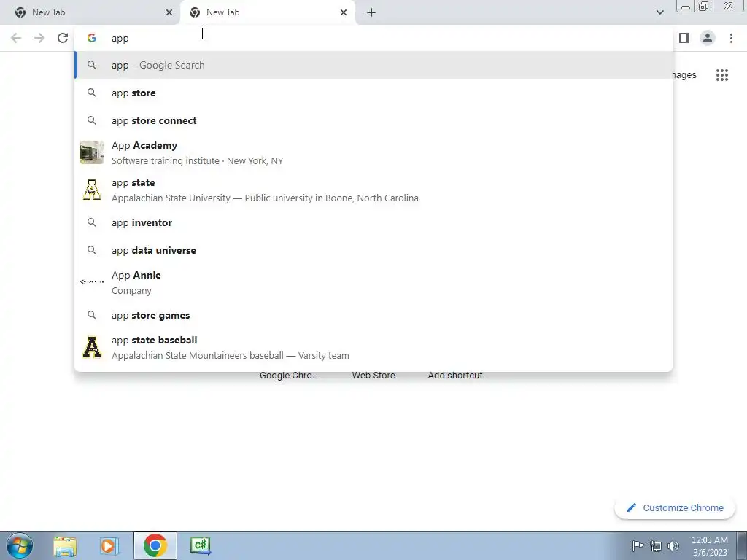Switch to the first New Tab
Screen dimensions: 747x560
pos(90,12)
